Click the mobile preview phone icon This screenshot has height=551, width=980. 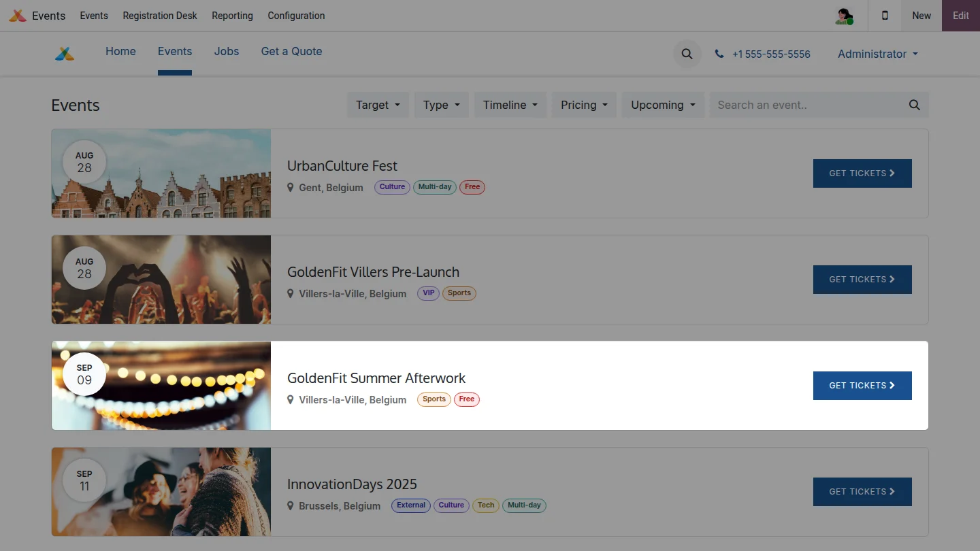click(885, 16)
